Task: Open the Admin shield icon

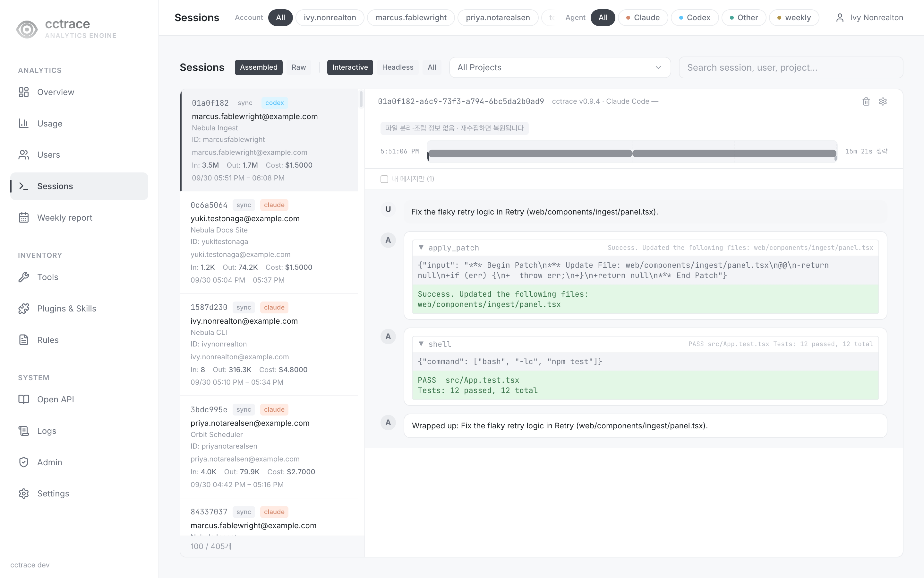Action: click(x=24, y=462)
